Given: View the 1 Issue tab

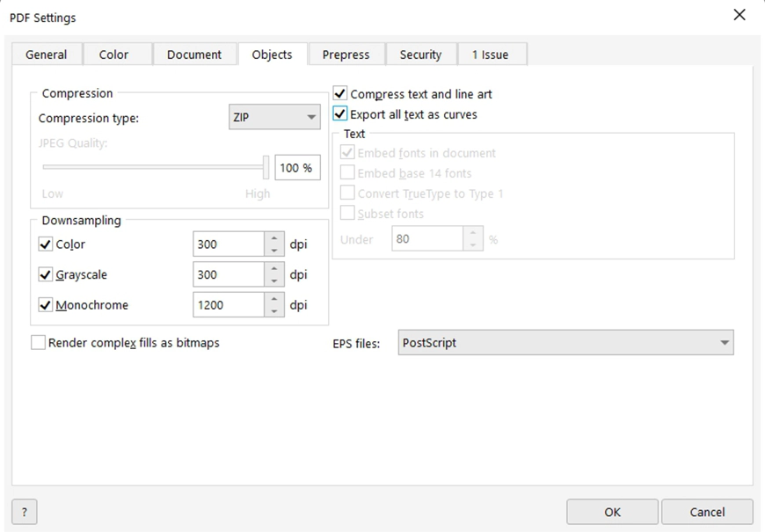Looking at the screenshot, I should pyautogui.click(x=491, y=55).
